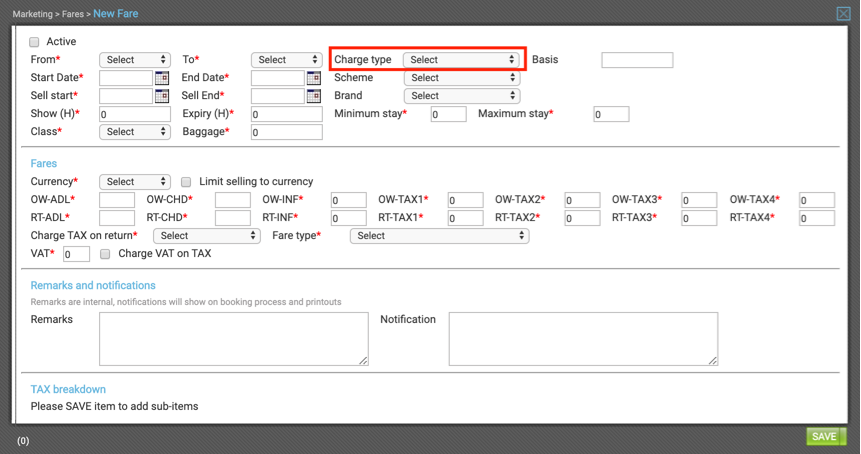This screenshot has width=861, height=454.
Task: Click inside the Remarks text area
Action: [234, 339]
